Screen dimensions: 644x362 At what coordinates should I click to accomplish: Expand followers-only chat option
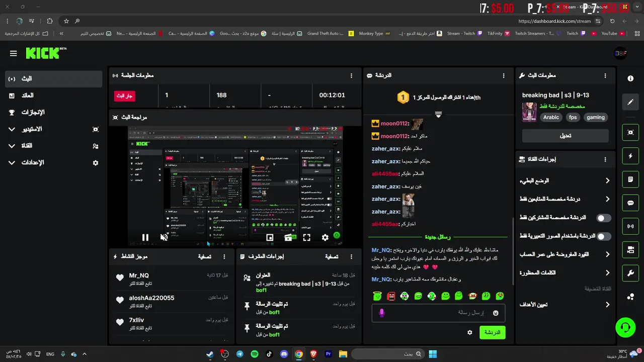click(x=565, y=199)
